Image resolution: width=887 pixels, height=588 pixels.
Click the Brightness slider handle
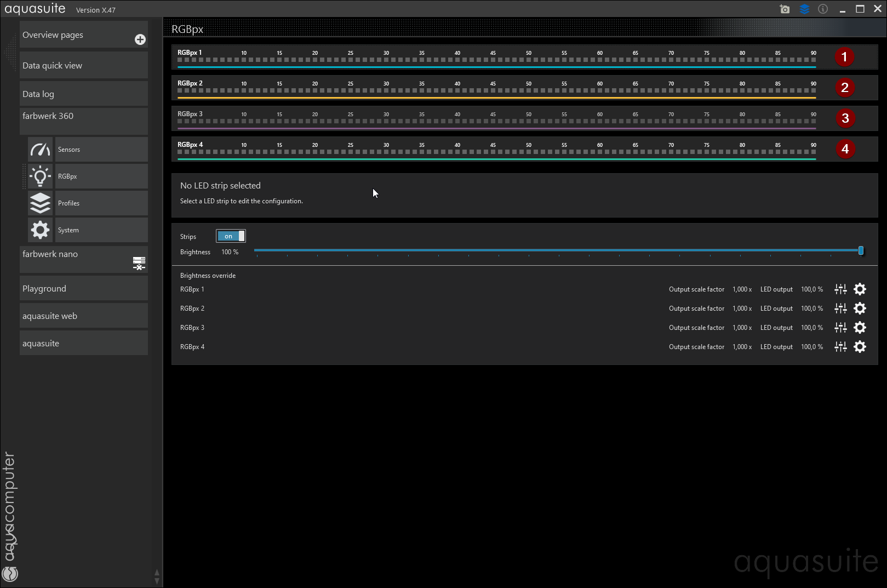[x=861, y=251]
